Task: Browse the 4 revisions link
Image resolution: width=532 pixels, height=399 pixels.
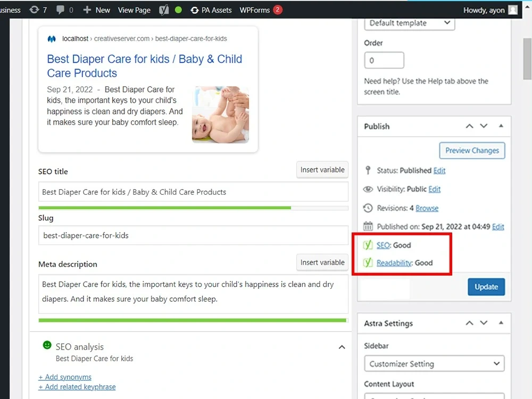Action: tap(427, 208)
